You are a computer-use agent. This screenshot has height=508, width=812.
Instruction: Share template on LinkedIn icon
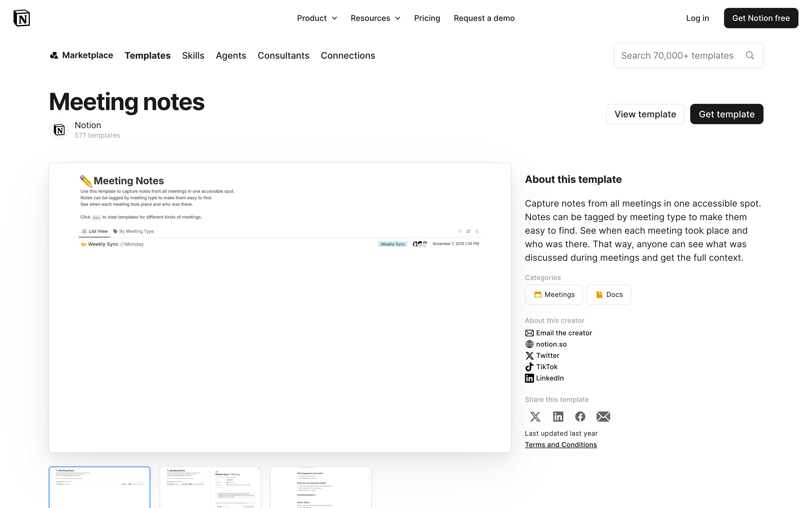tap(558, 417)
